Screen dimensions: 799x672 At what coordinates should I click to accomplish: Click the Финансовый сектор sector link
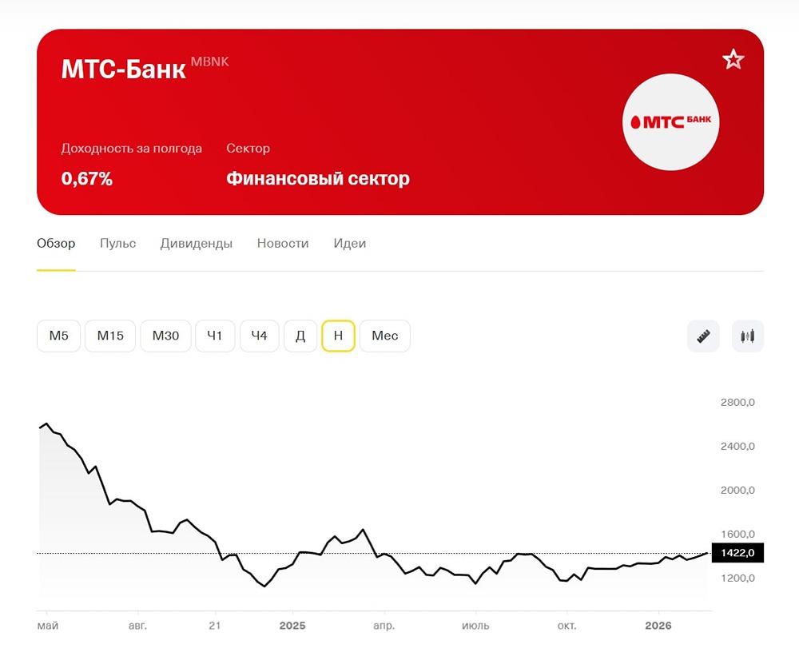[318, 179]
